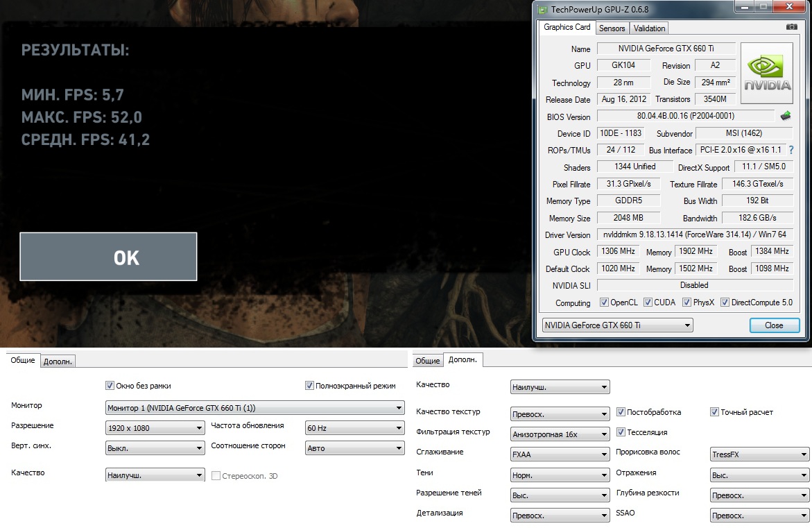This screenshot has height=528, width=812.
Task: Click the Device ID 10DE - 1183 field
Action: pos(621,133)
